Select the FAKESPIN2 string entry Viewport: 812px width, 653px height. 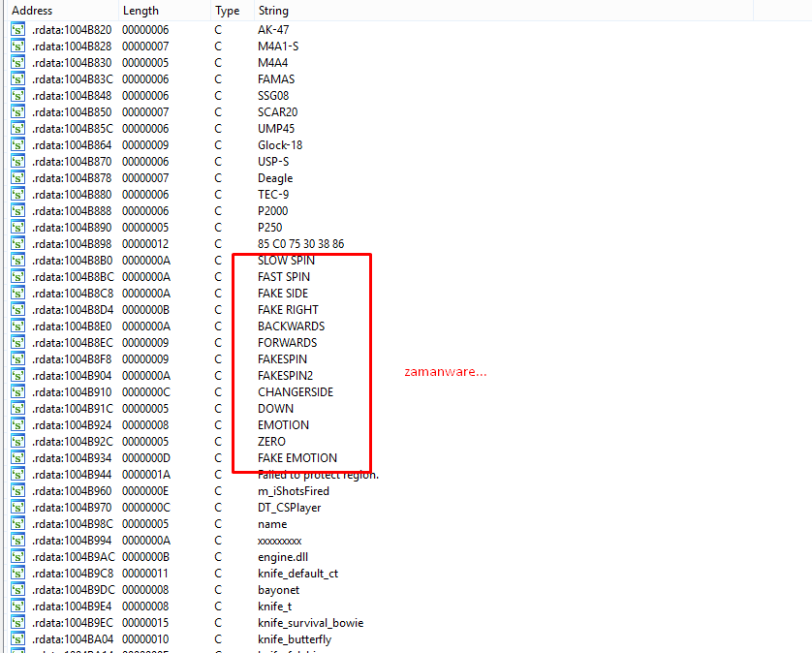pyautogui.click(x=285, y=376)
